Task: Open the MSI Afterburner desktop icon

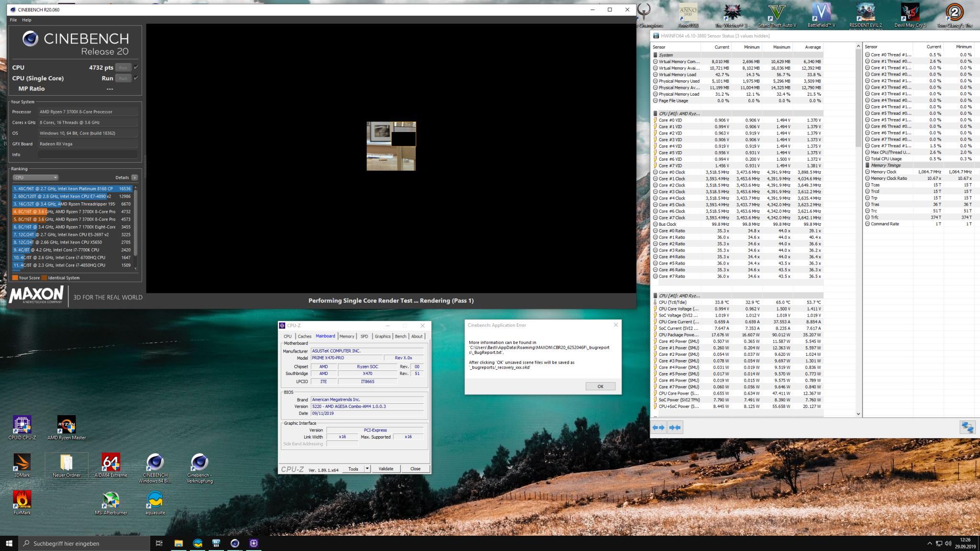Action: pyautogui.click(x=111, y=503)
